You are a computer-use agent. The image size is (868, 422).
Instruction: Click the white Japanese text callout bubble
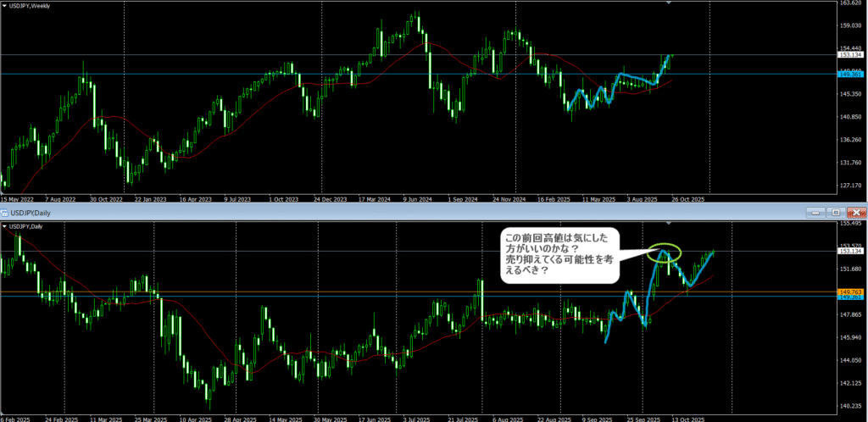click(x=558, y=253)
